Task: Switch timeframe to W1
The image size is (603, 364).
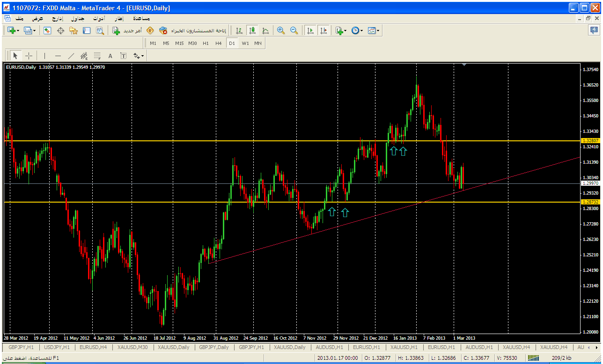Action: coord(245,43)
